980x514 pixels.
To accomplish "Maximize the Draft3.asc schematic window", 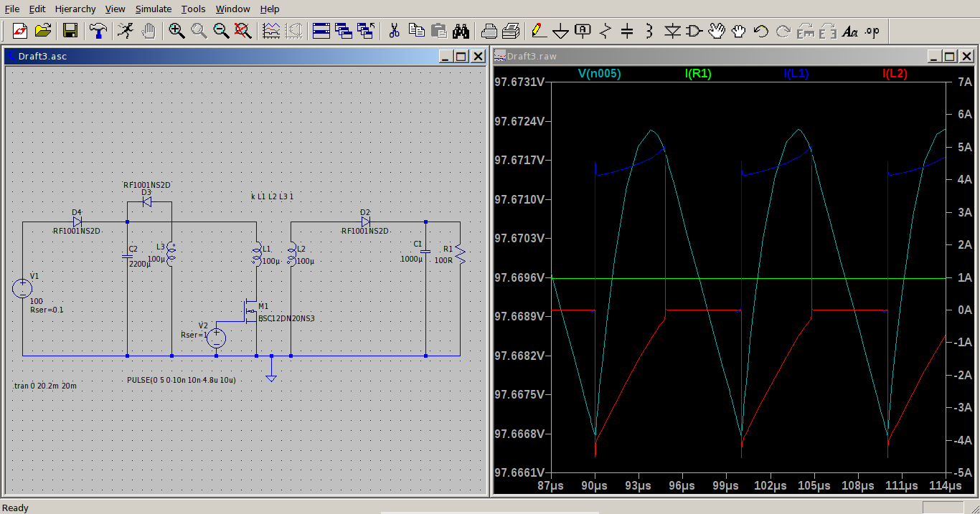I will pos(461,57).
